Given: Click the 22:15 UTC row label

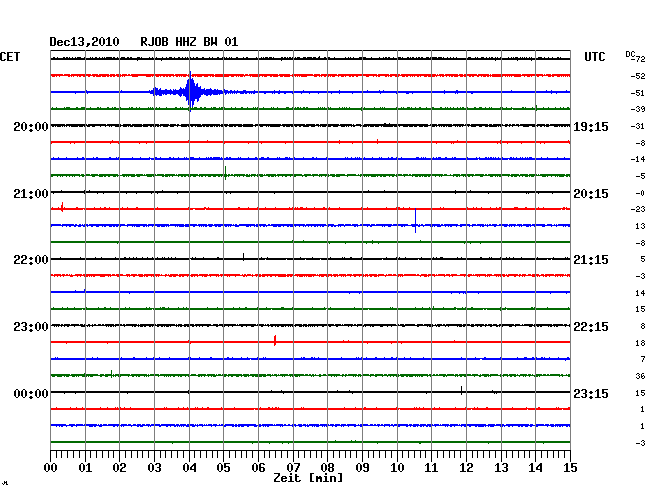Looking at the screenshot, I should (x=591, y=327).
